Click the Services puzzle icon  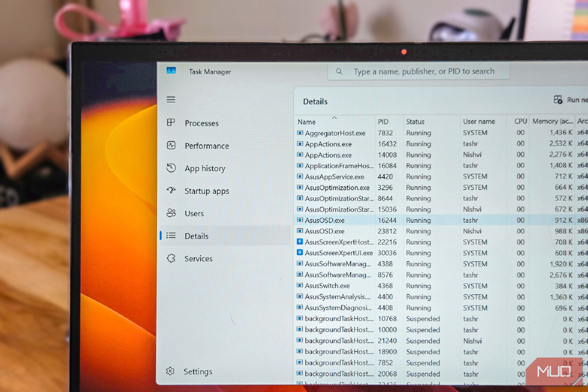(171, 258)
